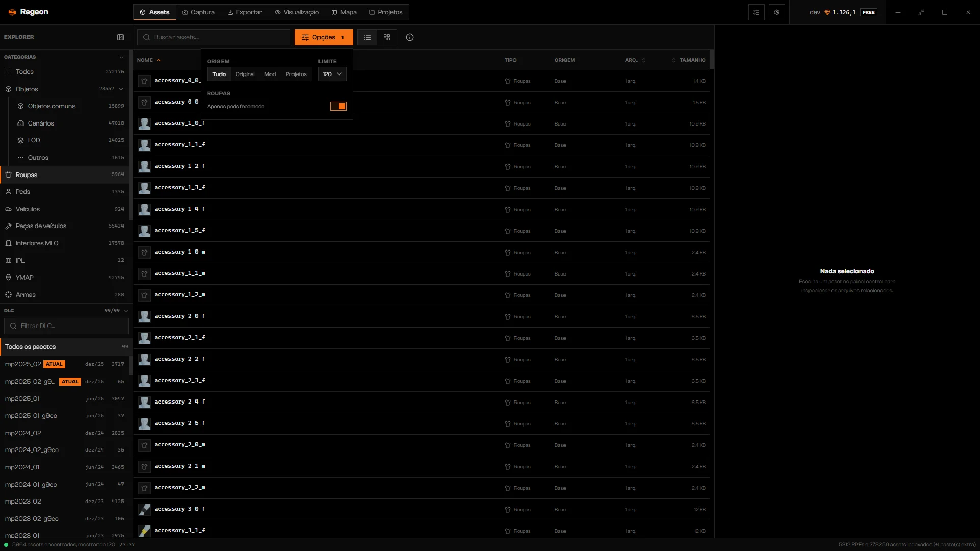The image size is (980, 551).
Task: Select Original origin filter
Action: click(245, 74)
